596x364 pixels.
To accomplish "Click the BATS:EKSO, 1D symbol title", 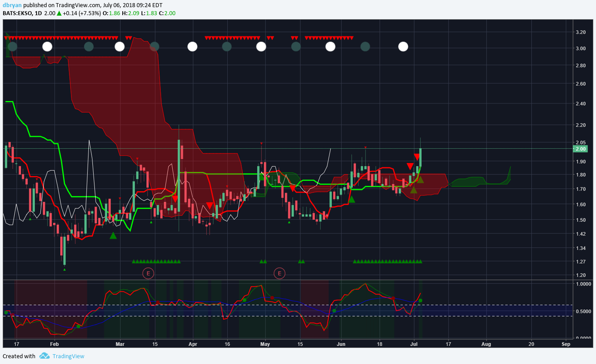I will 22,13.
